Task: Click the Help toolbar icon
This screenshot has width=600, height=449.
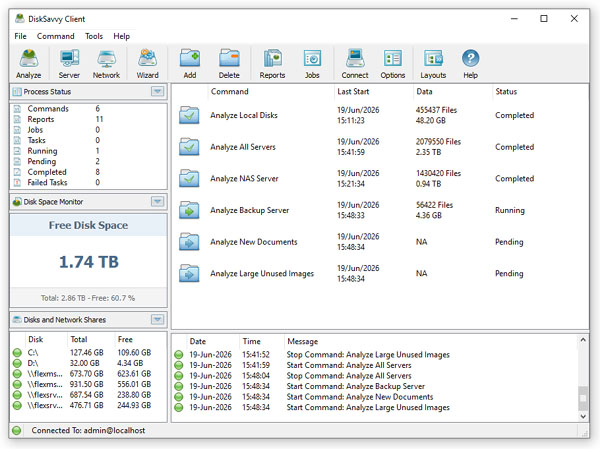Action: pos(471,64)
